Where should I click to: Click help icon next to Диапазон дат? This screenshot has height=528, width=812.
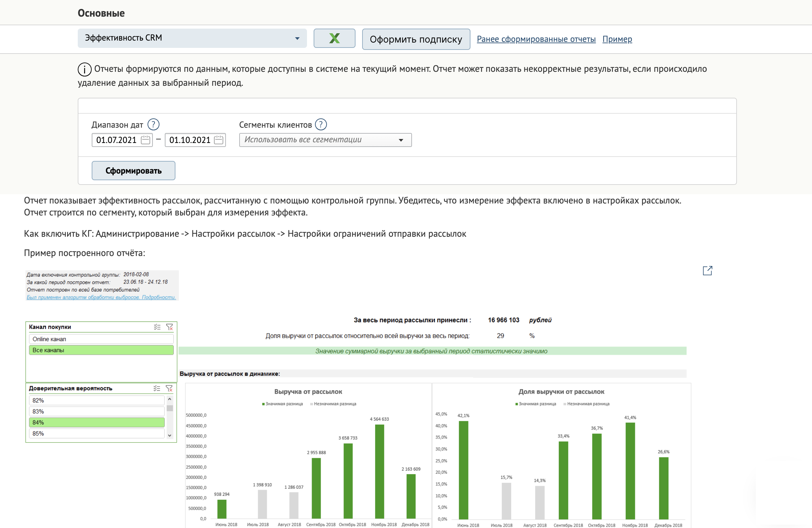point(153,124)
